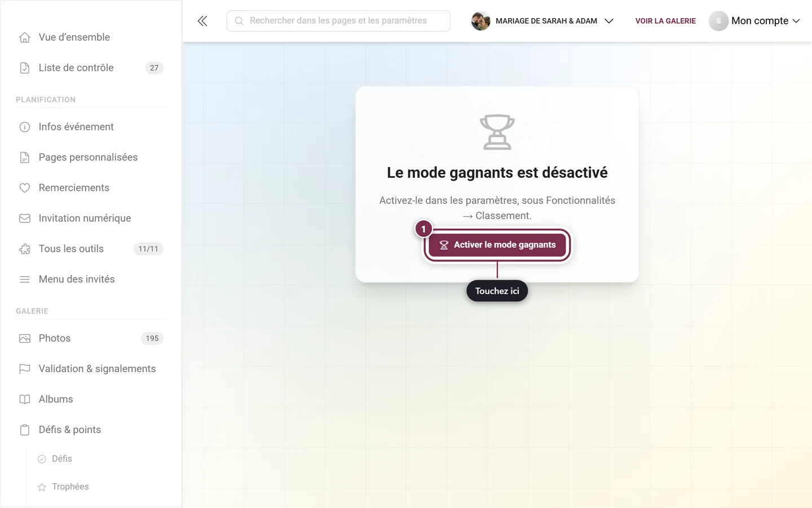Open Vue d'ensemble home icon
This screenshot has width=812, height=508.
click(x=25, y=37)
